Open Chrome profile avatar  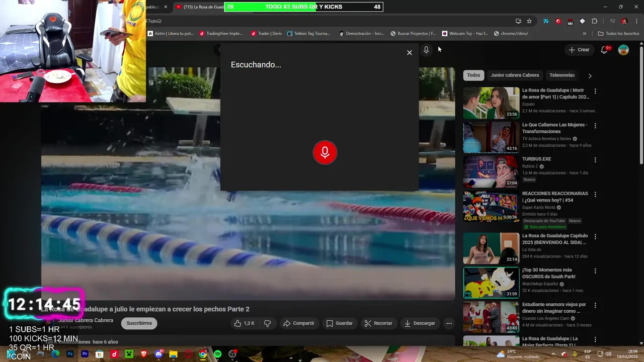coord(624,21)
